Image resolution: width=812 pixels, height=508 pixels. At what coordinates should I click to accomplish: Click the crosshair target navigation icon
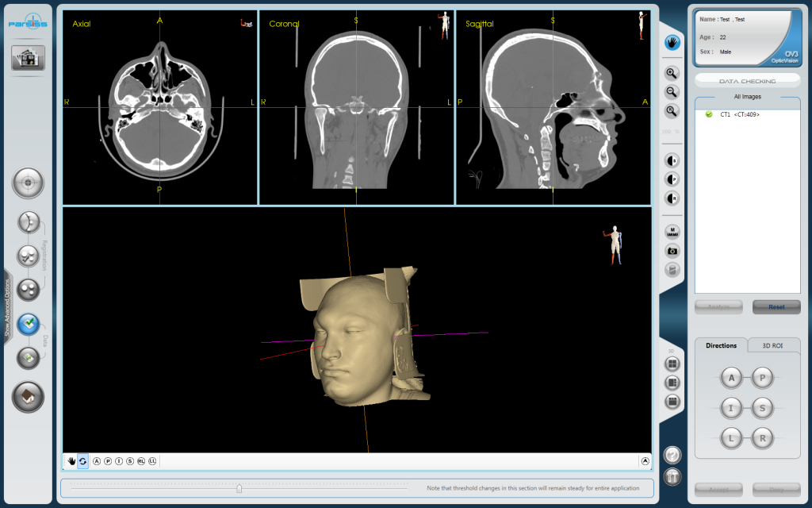[28, 183]
